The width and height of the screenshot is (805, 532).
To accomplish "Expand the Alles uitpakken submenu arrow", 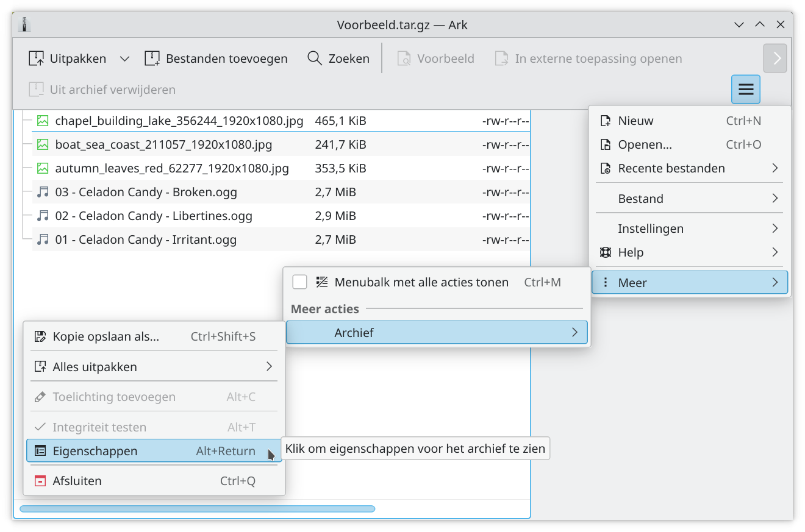I will (x=269, y=367).
